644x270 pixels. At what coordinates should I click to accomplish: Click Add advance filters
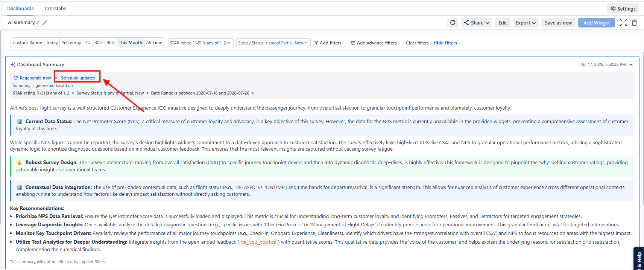(x=374, y=43)
